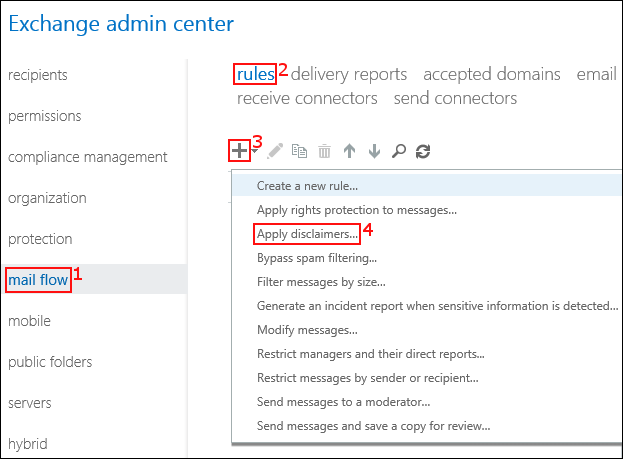Click the move up arrow icon
The image size is (623, 459).
pyautogui.click(x=349, y=151)
